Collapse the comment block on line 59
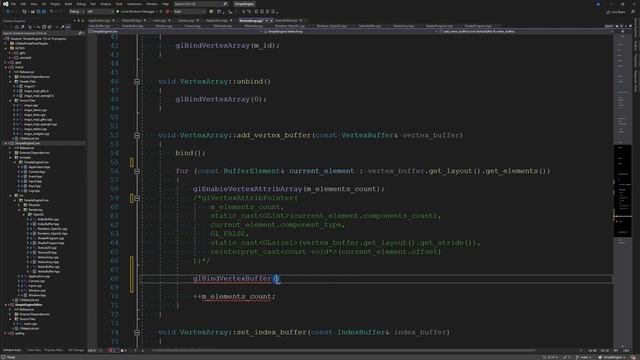 coord(137,198)
